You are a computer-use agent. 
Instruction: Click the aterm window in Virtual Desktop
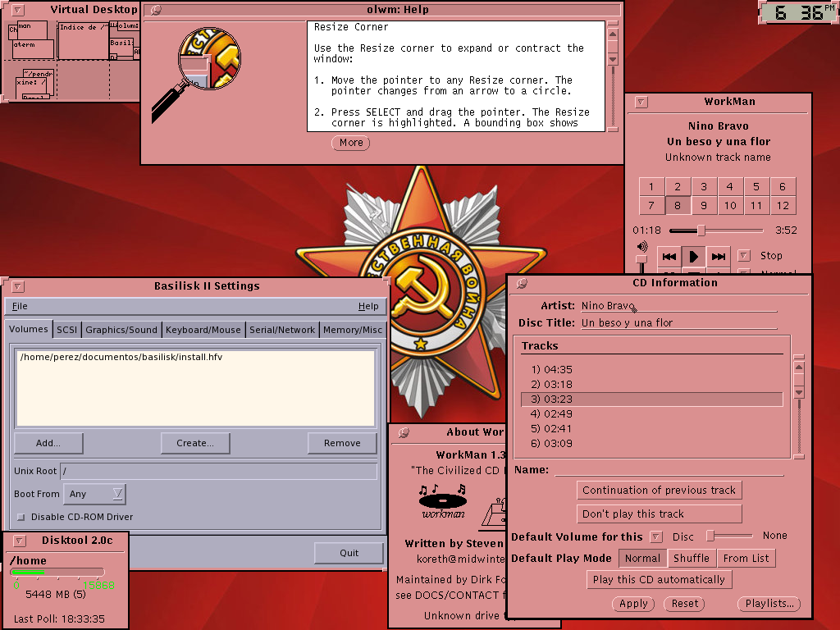[33, 49]
